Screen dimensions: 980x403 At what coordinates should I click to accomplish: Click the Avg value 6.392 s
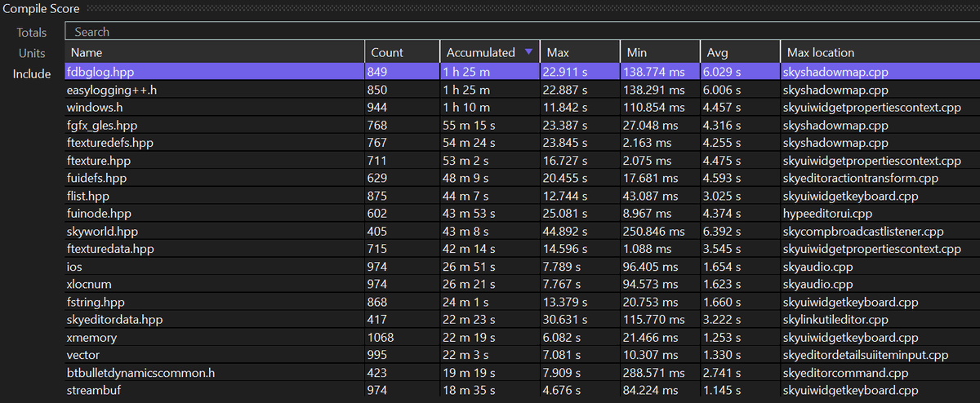(x=723, y=232)
